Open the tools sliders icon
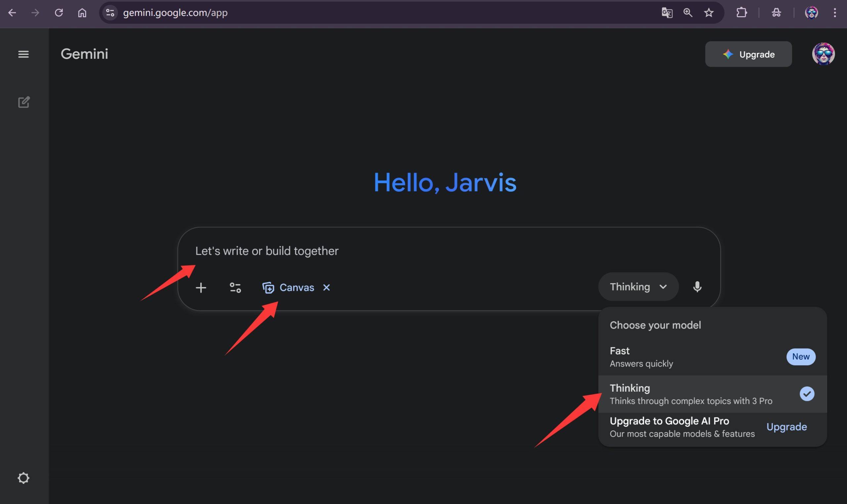This screenshot has height=504, width=847. pos(235,288)
